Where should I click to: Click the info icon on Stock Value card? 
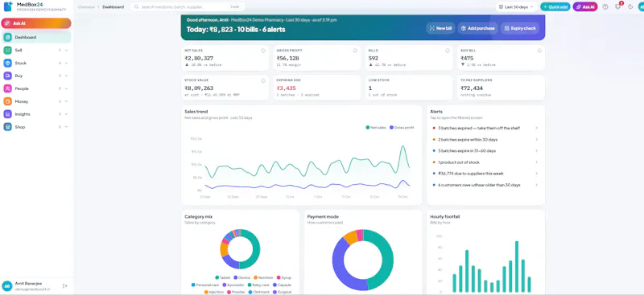click(263, 80)
